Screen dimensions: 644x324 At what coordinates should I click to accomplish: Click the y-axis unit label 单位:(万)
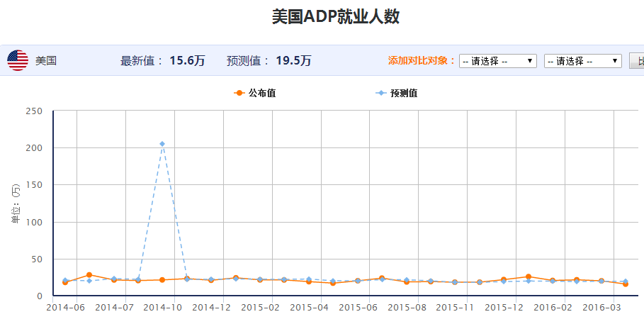[16, 204]
